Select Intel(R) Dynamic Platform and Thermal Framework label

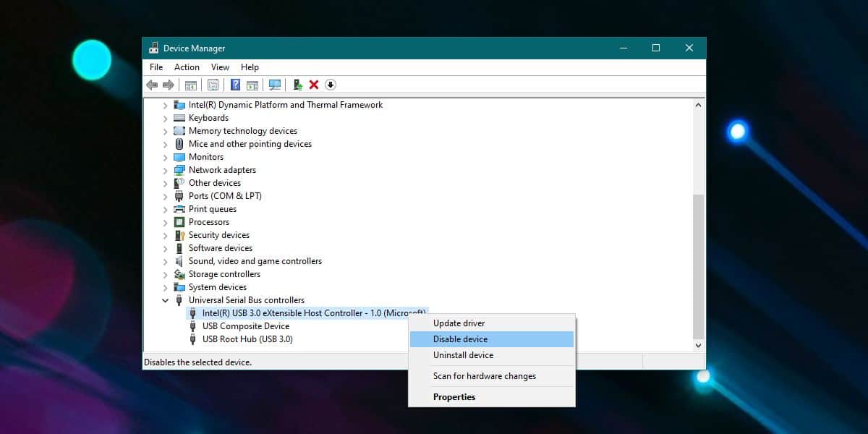click(x=286, y=105)
